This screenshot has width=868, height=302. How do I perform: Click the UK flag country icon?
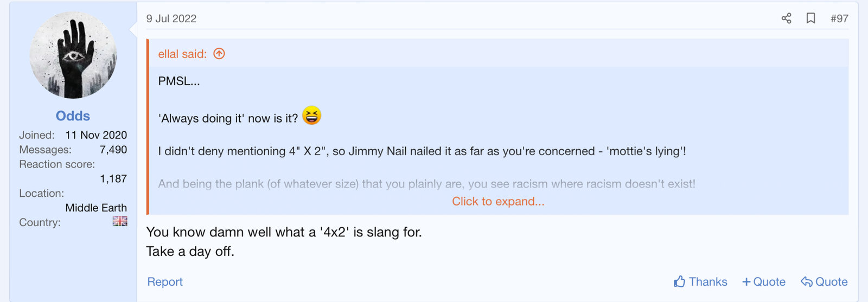[120, 221]
